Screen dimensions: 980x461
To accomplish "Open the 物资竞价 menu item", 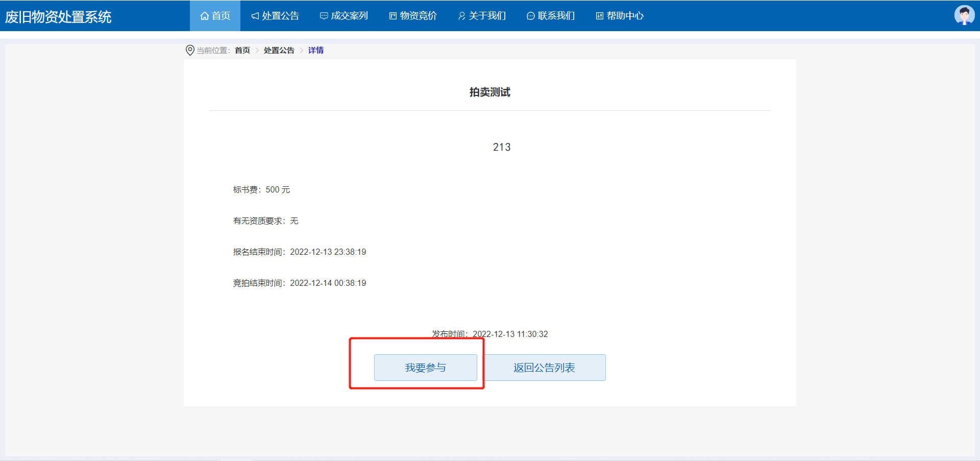I will [x=413, y=16].
